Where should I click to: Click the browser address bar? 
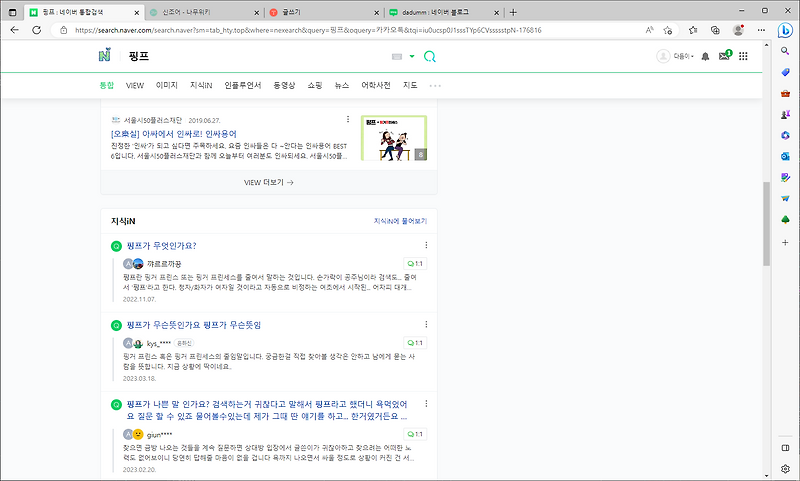click(x=306, y=30)
